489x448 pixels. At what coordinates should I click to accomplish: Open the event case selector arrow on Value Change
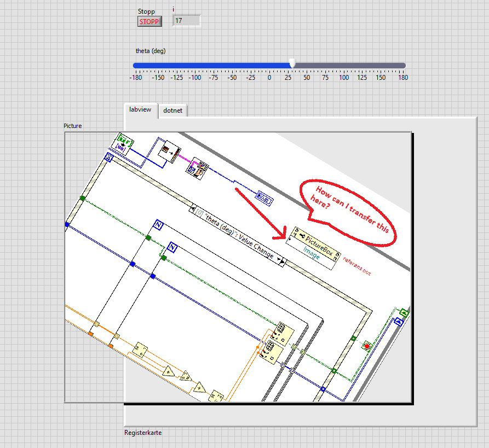click(x=279, y=258)
